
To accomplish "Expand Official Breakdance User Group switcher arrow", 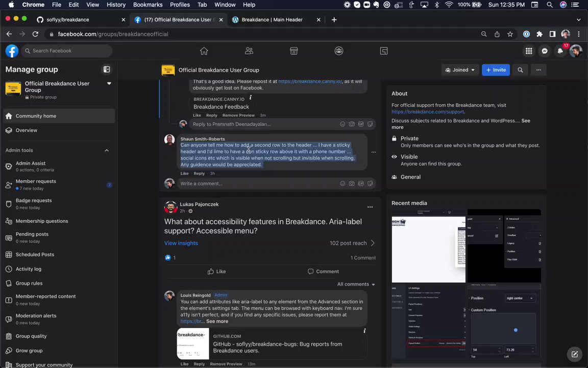I will click(109, 83).
